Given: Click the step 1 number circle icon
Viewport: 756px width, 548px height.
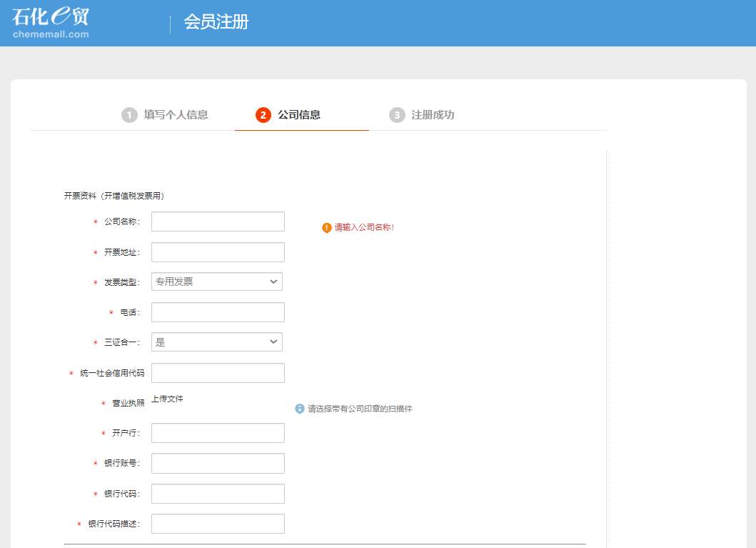Looking at the screenshot, I should click(129, 115).
